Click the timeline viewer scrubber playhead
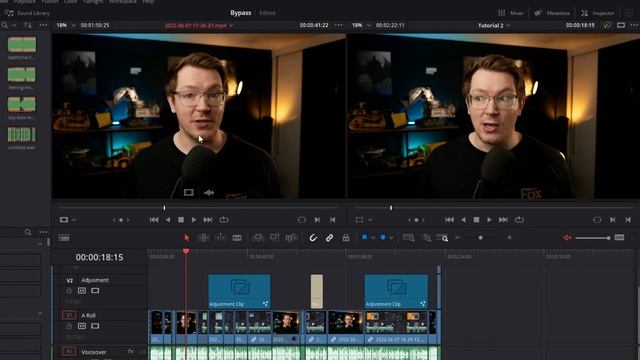 [x=391, y=208]
